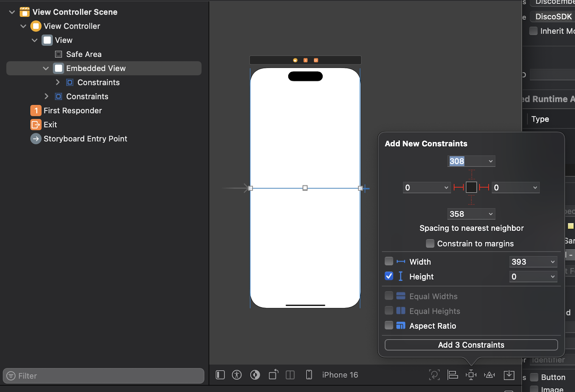The width and height of the screenshot is (575, 392).
Task: Open the Align constraints menu icon
Action: (452, 375)
